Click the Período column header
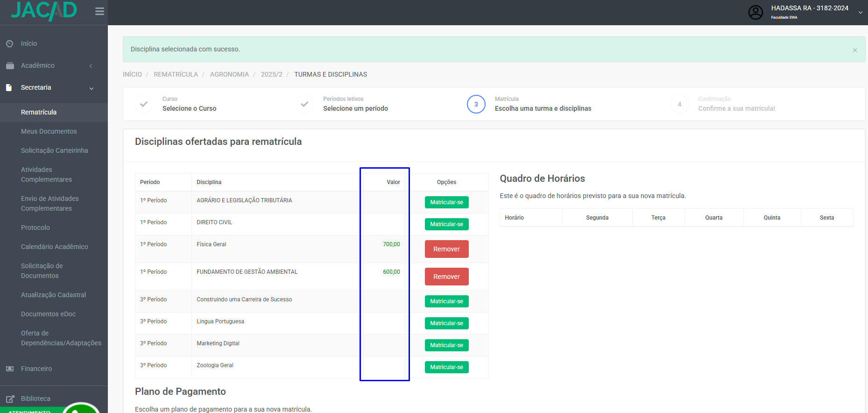Viewport: 868px width, 413px height. [150, 182]
